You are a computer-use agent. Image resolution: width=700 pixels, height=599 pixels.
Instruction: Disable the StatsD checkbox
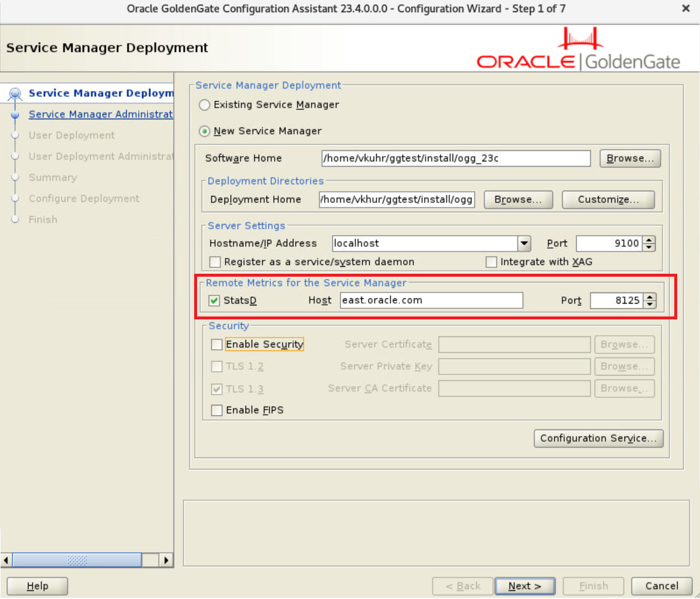[215, 300]
